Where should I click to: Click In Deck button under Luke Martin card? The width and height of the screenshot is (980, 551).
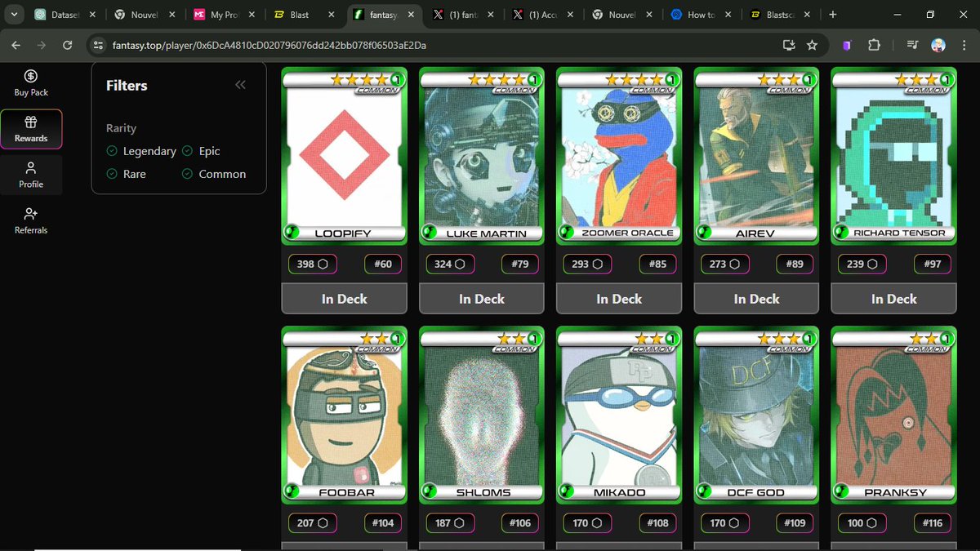coord(481,299)
